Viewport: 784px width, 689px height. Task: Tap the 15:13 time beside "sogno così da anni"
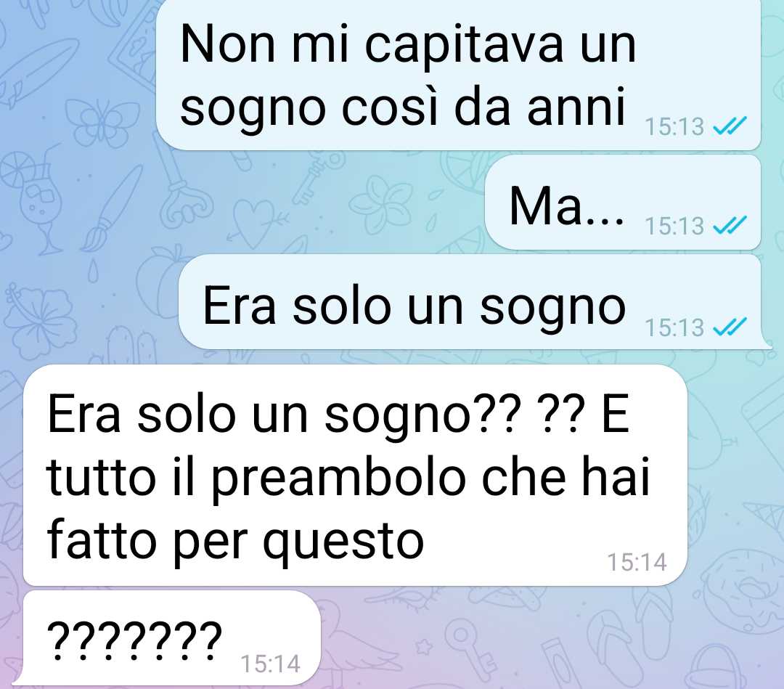pyautogui.click(x=674, y=126)
